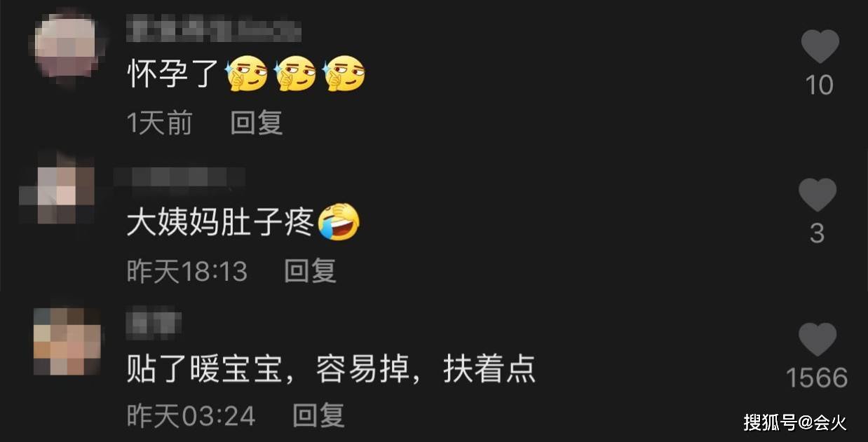This screenshot has width=868, height=442.
Task: Click the like count 1566
Action: [818, 378]
